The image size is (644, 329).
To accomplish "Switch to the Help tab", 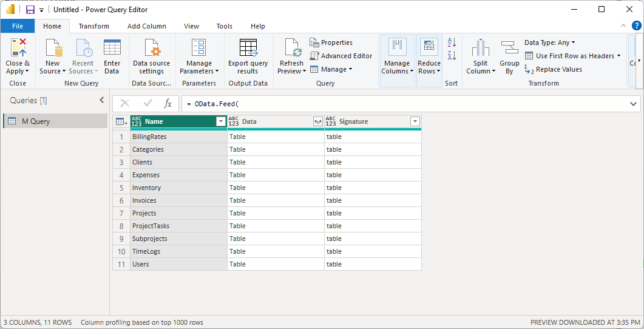I will coord(258,26).
